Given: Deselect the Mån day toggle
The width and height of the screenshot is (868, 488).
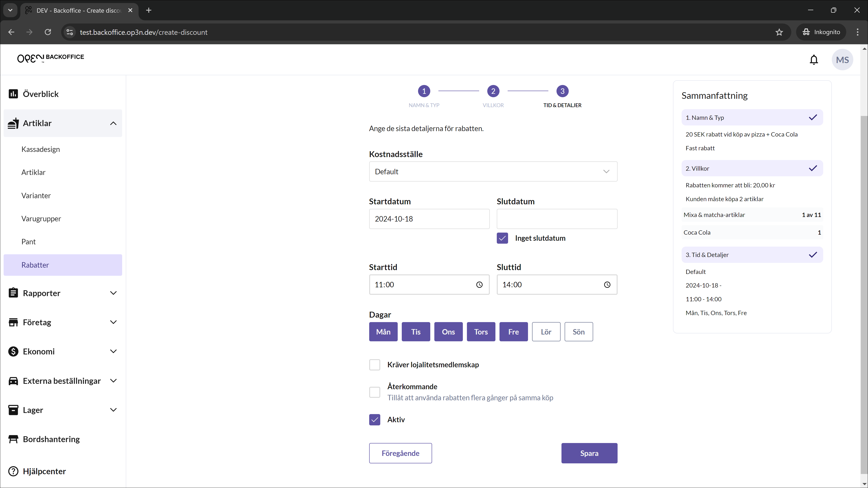Looking at the screenshot, I should 383,332.
